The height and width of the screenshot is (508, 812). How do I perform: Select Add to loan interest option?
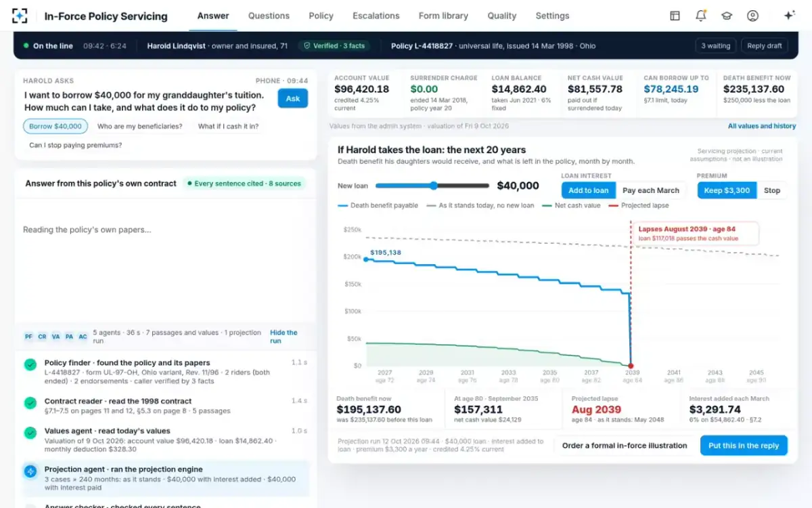click(589, 190)
